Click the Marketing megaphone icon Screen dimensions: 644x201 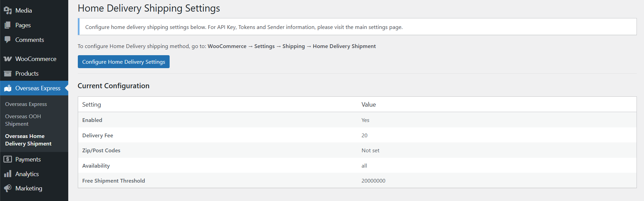pyautogui.click(x=8, y=188)
